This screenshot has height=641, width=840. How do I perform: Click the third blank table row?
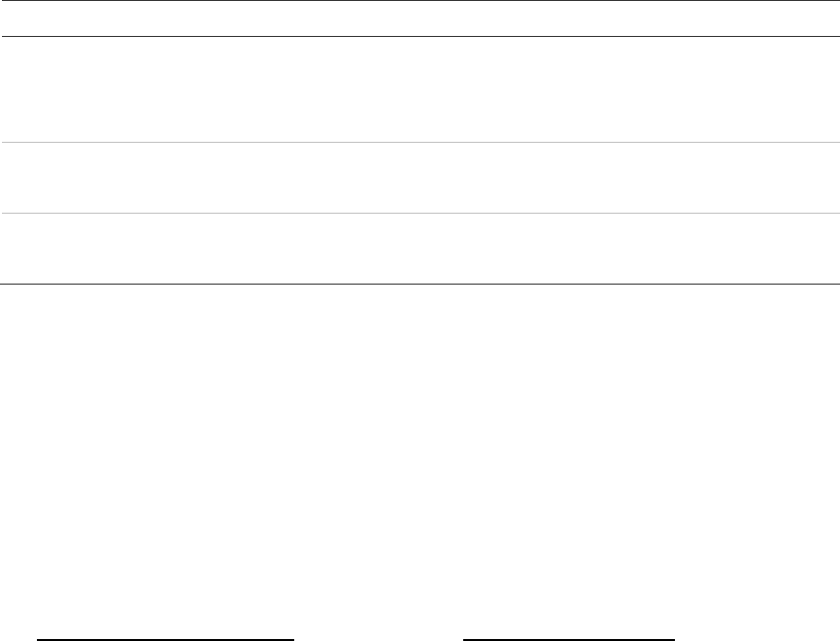pyautogui.click(x=420, y=249)
